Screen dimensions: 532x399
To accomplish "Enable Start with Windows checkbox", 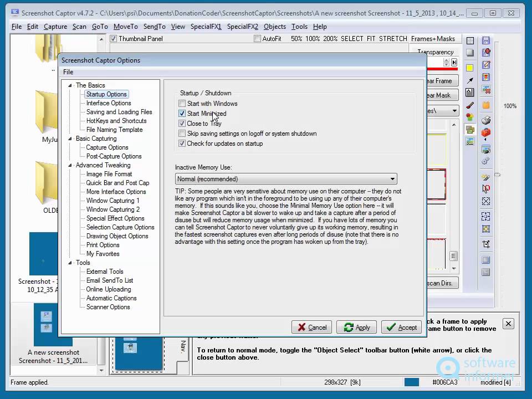I will 182,104.
